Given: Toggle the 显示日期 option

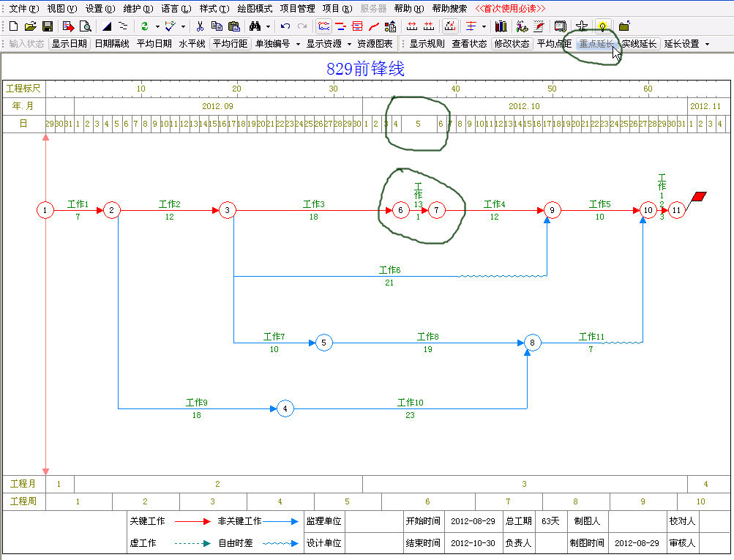Looking at the screenshot, I should coord(70,43).
